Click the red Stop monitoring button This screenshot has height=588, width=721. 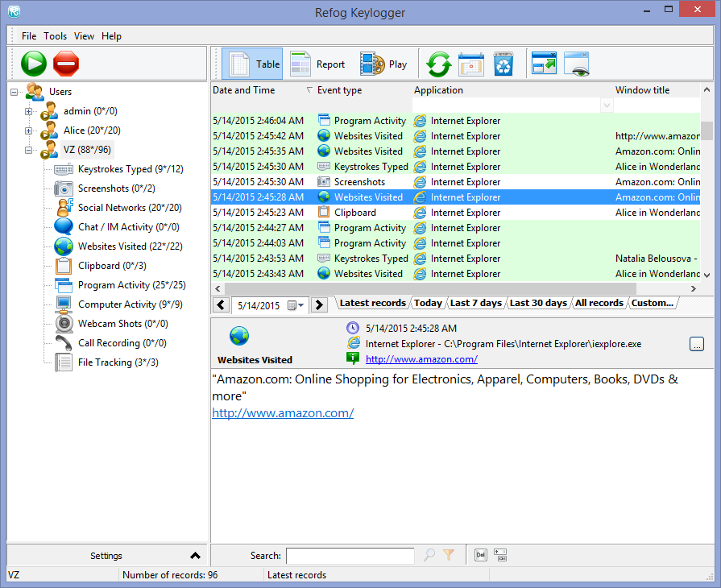point(66,64)
